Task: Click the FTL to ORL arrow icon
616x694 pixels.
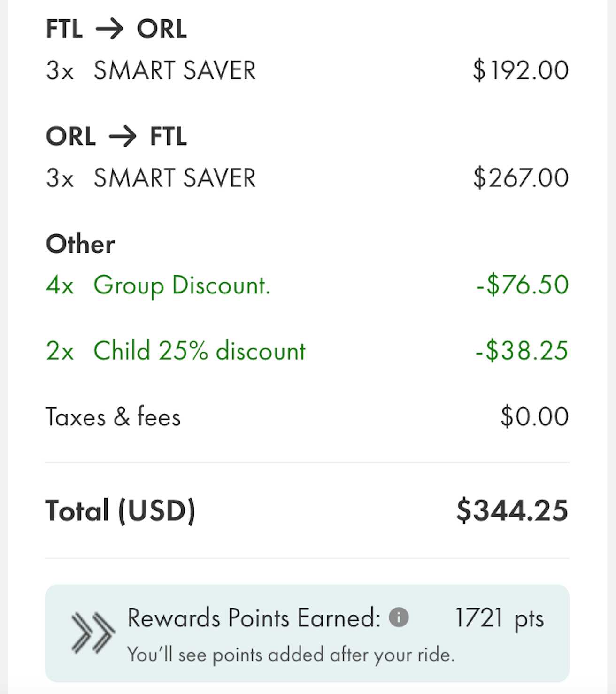Action: 109,29
